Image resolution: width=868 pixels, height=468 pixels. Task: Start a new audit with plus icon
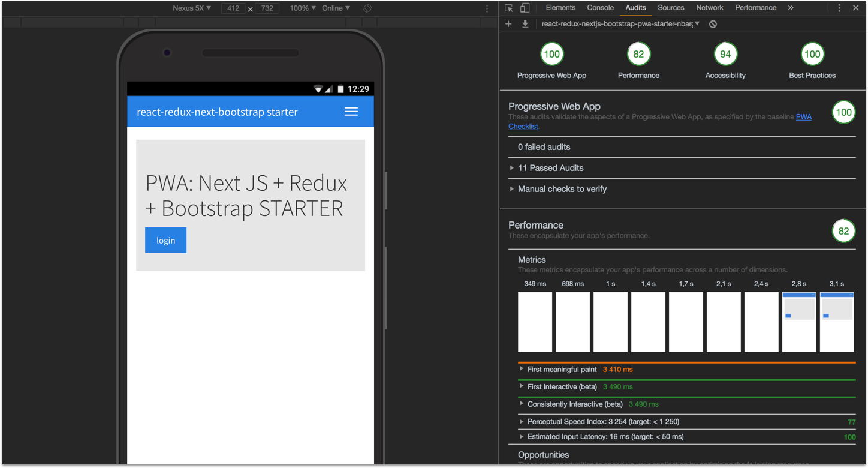tap(508, 24)
